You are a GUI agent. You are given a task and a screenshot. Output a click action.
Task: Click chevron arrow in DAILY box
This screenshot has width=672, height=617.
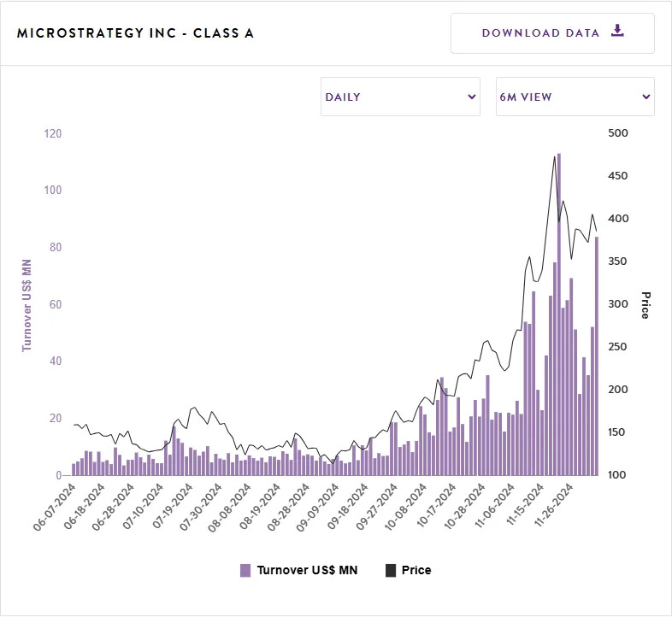coord(471,97)
